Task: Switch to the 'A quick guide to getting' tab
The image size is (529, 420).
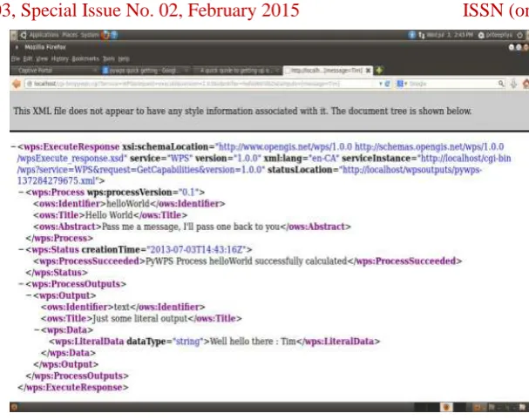Action: tap(236, 71)
